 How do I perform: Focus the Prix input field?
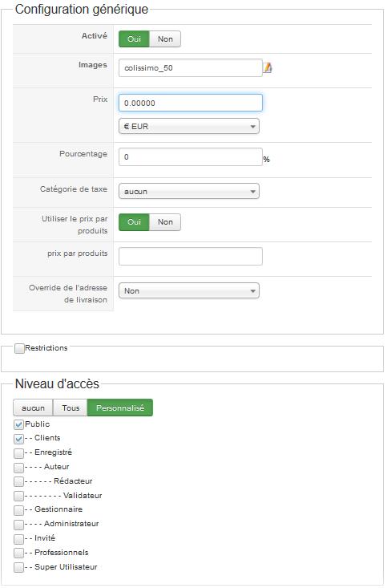pyautogui.click(x=191, y=103)
